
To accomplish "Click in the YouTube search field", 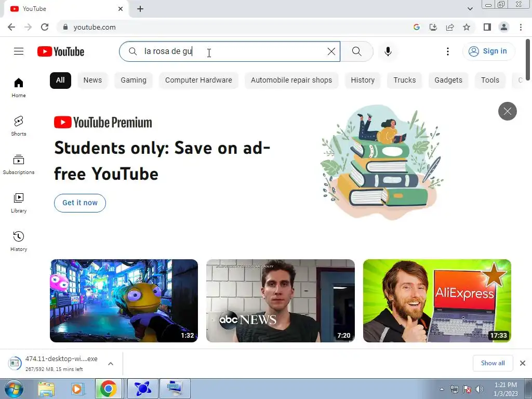I will (229, 51).
